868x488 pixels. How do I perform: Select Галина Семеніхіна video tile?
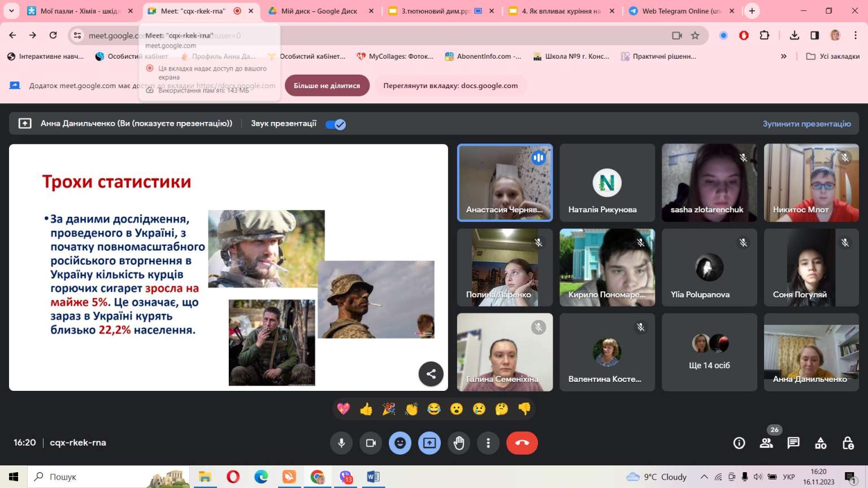[x=505, y=352]
